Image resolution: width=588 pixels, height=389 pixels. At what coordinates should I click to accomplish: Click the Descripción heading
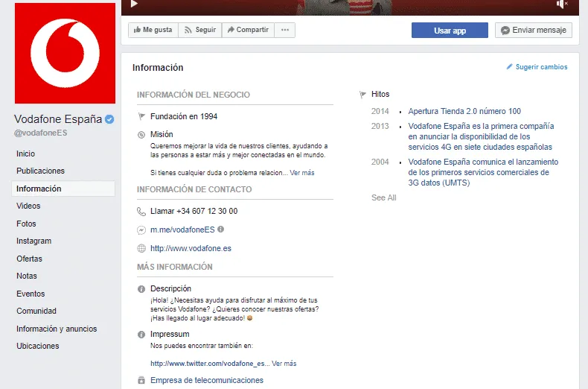[170, 288]
